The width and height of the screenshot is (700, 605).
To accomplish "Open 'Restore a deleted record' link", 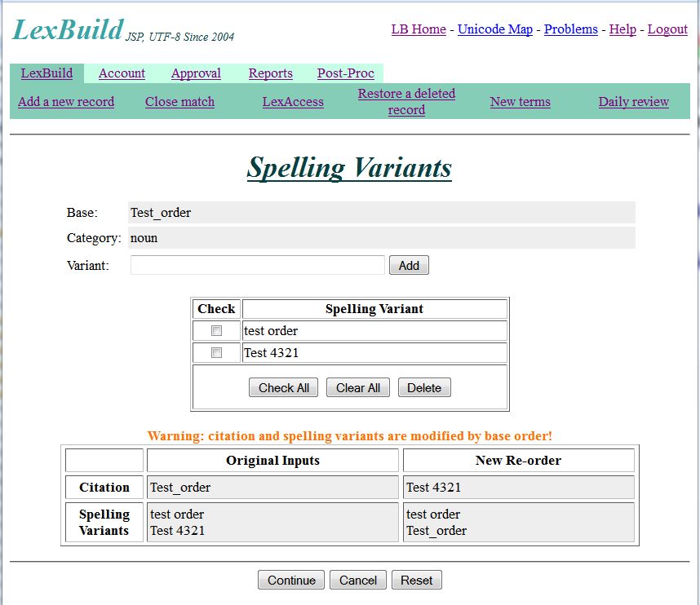I will tap(406, 101).
